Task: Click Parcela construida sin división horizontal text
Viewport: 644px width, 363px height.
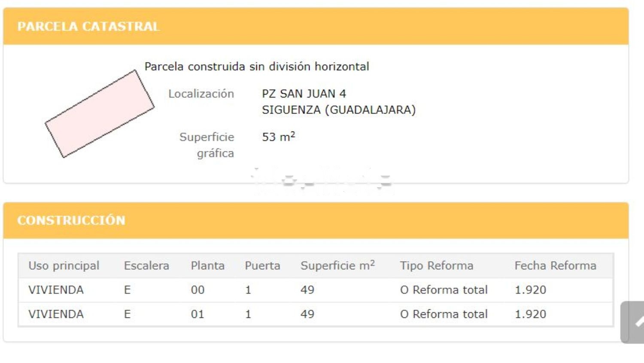Action: click(x=257, y=67)
